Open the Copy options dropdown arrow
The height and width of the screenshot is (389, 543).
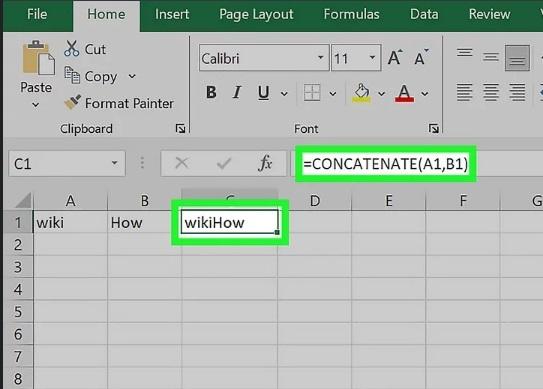[132, 76]
